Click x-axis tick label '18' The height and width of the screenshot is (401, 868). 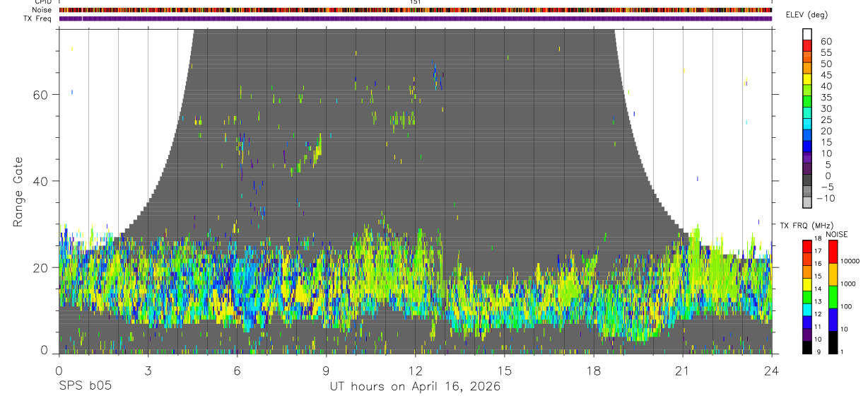tap(593, 370)
